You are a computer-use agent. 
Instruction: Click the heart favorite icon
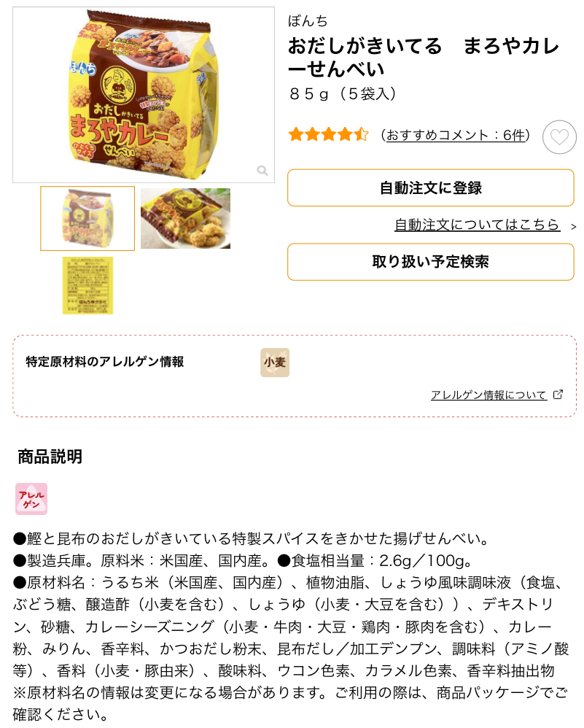tap(559, 137)
